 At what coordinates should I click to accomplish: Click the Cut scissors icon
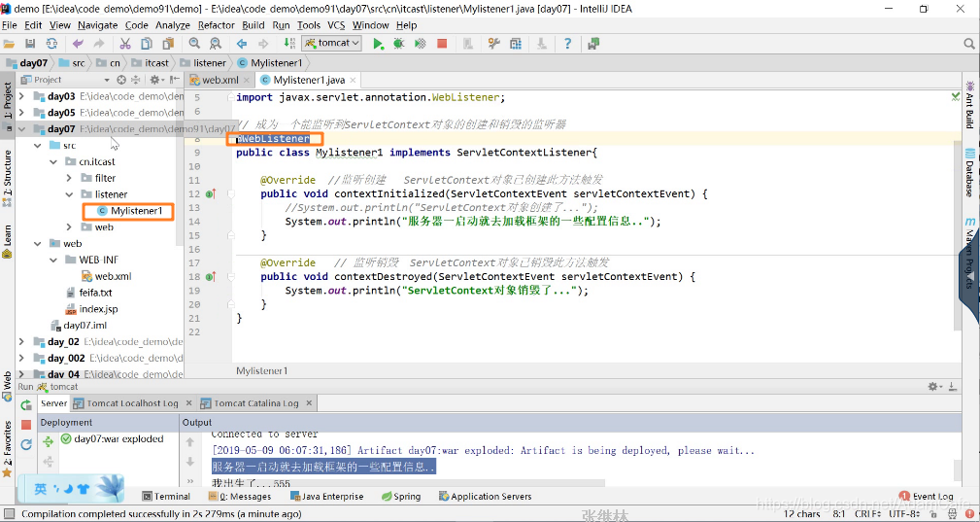coord(125,44)
